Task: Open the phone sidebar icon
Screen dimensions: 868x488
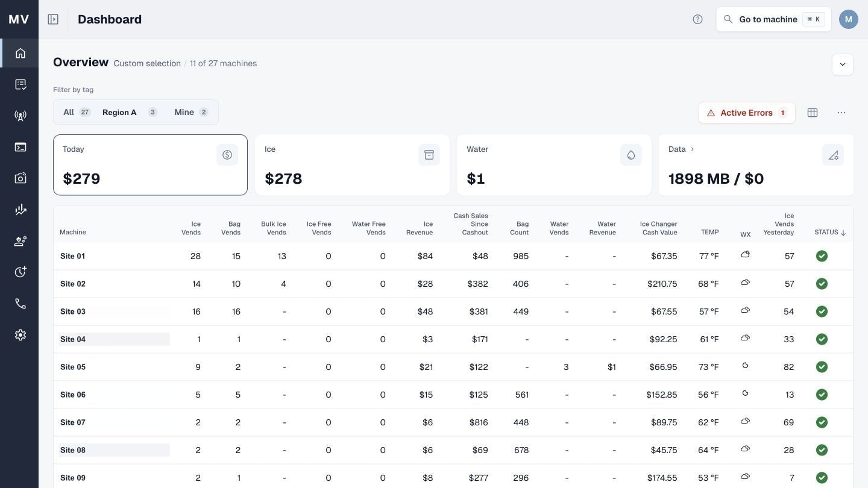Action: 20,304
